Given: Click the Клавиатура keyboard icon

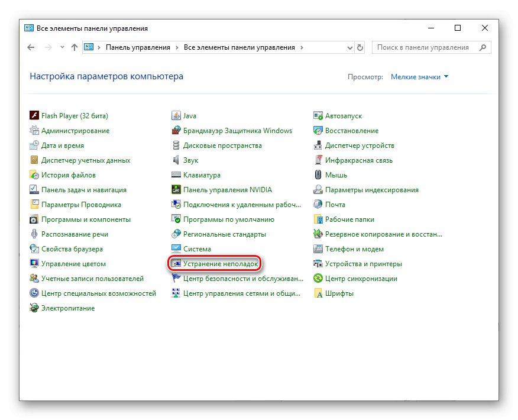Looking at the screenshot, I should coord(176,175).
